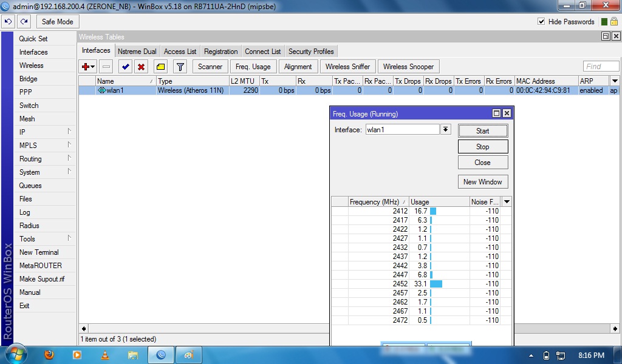Screen dimensions: 622x364
Task: Select the Interfaces tab in Wireless Tables
Action: [x=96, y=50]
